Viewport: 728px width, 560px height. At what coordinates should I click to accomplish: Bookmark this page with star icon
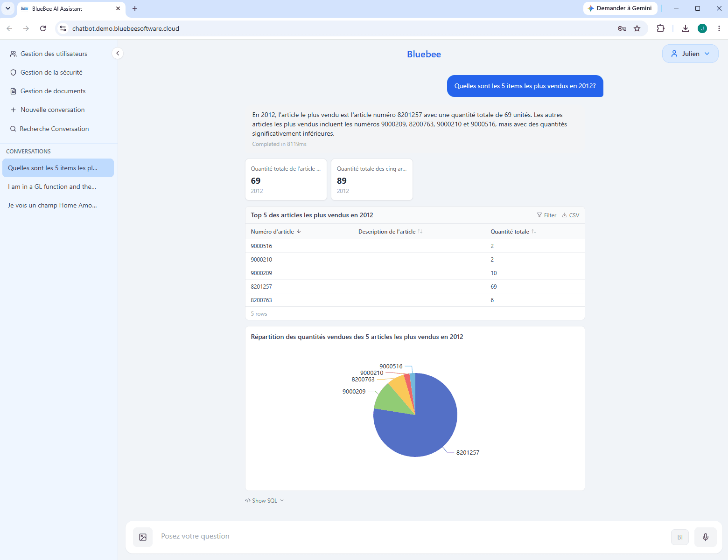pos(637,28)
